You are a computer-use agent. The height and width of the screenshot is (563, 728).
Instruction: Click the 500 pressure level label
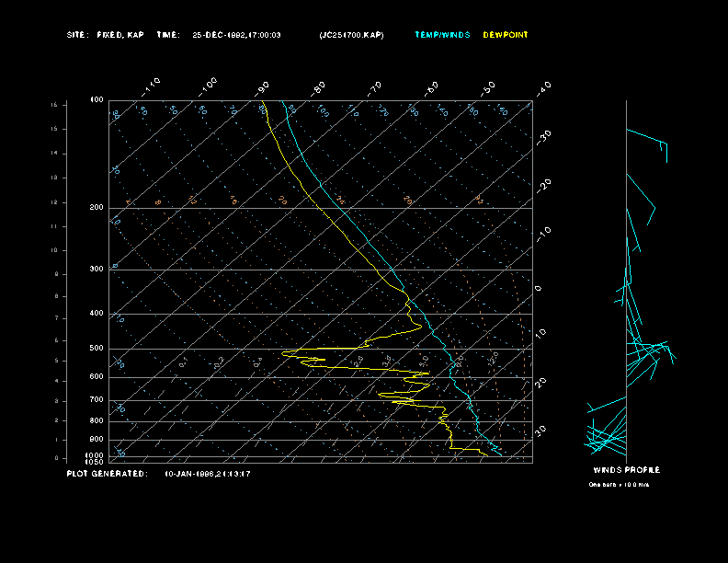(97, 349)
